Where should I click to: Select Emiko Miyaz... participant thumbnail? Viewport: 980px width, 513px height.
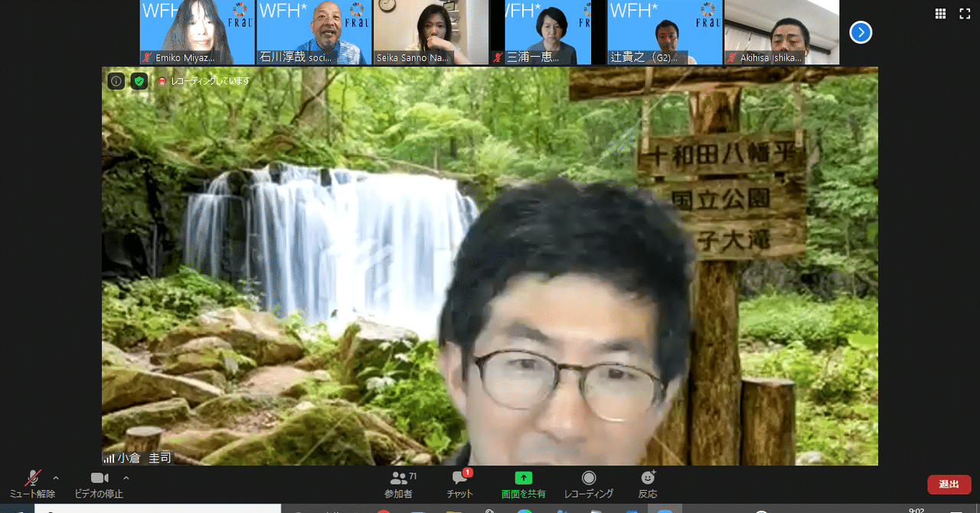coord(197,32)
